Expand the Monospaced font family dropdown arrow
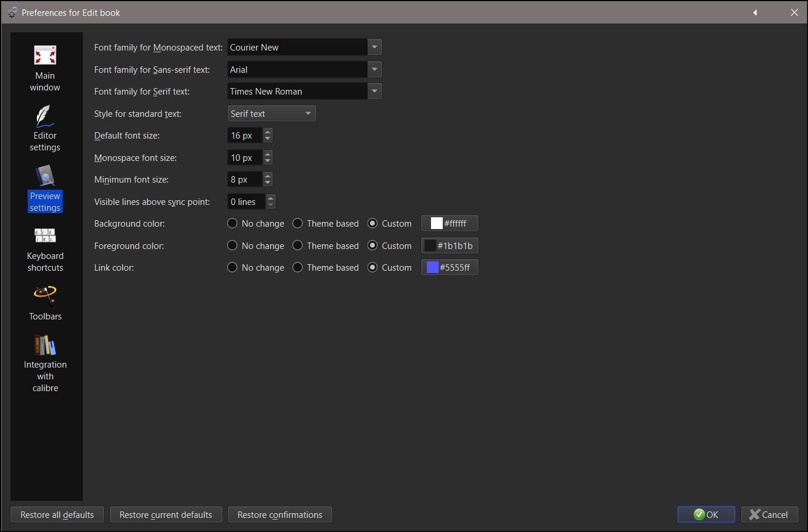The height and width of the screenshot is (532, 808). tap(375, 47)
